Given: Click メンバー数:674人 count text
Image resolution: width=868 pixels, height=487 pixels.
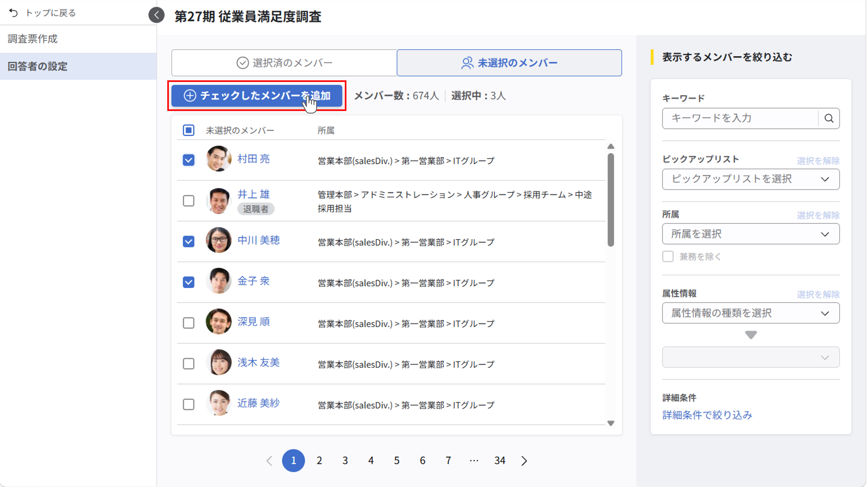Looking at the screenshot, I should [397, 96].
